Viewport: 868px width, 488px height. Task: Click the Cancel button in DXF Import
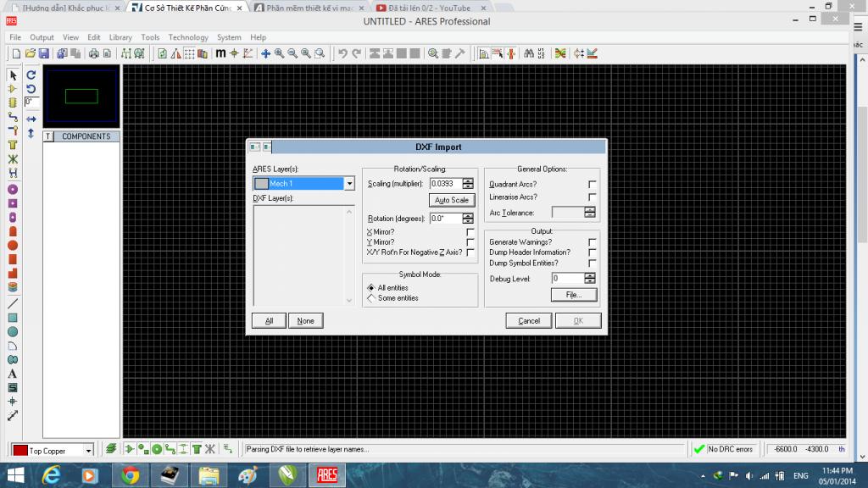click(x=529, y=321)
